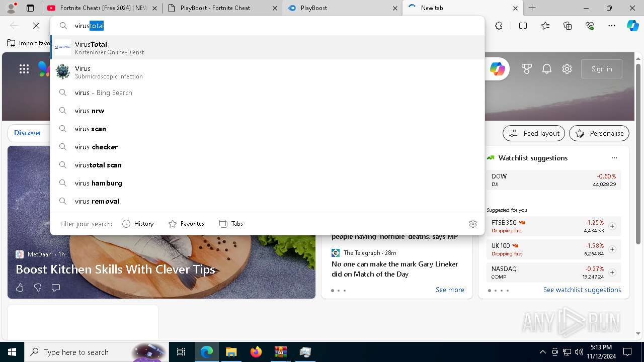Open the Extensions puzzle icon
This screenshot has width=644, height=362.
tap(499, 26)
